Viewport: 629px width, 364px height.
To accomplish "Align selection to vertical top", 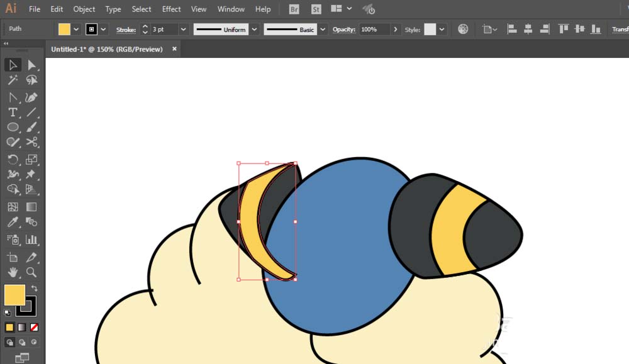I will click(x=563, y=29).
